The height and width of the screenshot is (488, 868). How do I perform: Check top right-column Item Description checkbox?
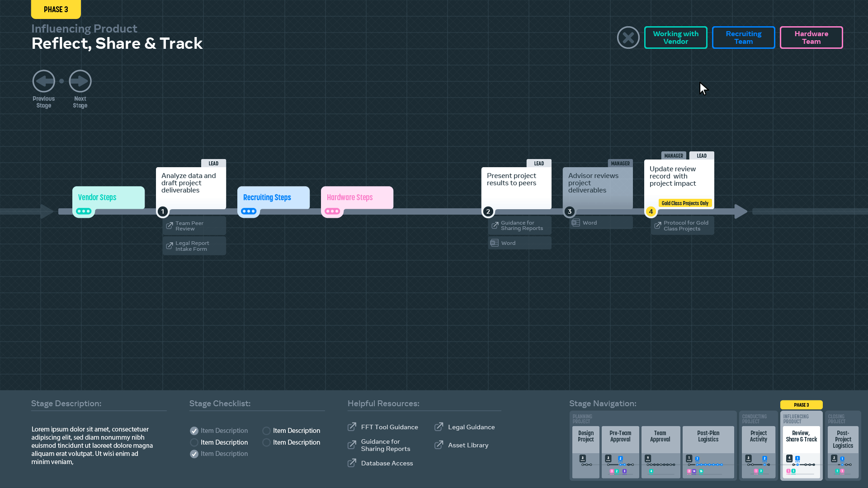pos(266,431)
